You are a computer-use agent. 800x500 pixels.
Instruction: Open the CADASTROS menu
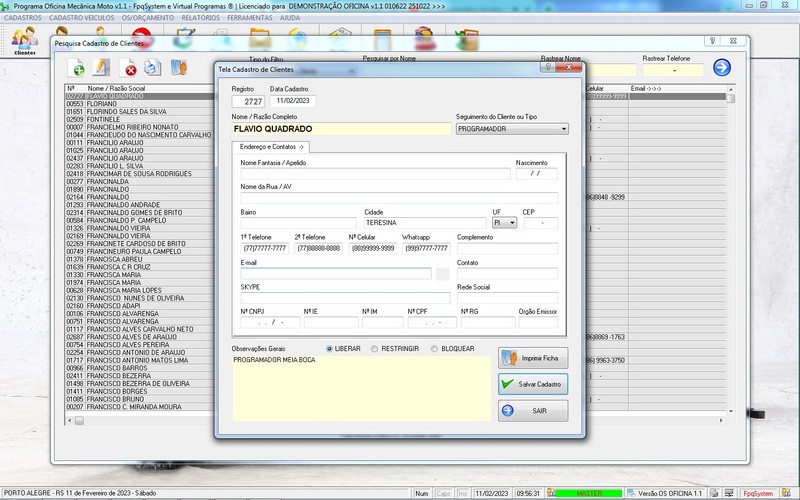[22, 18]
